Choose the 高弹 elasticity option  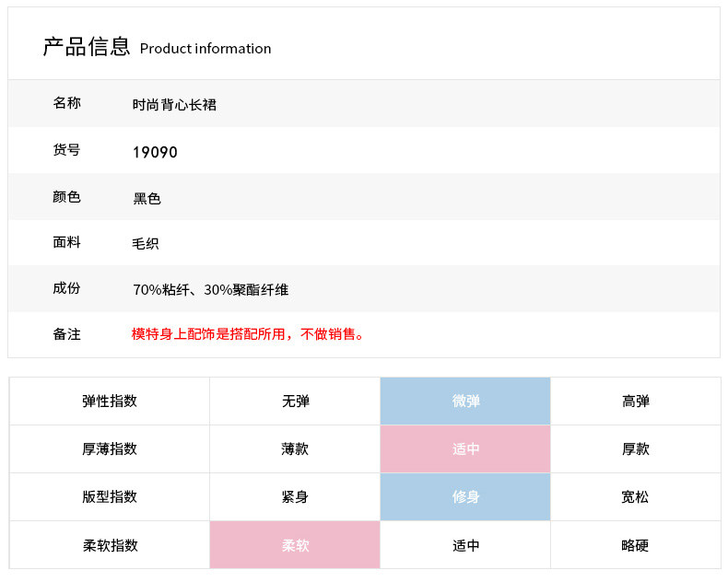(635, 402)
